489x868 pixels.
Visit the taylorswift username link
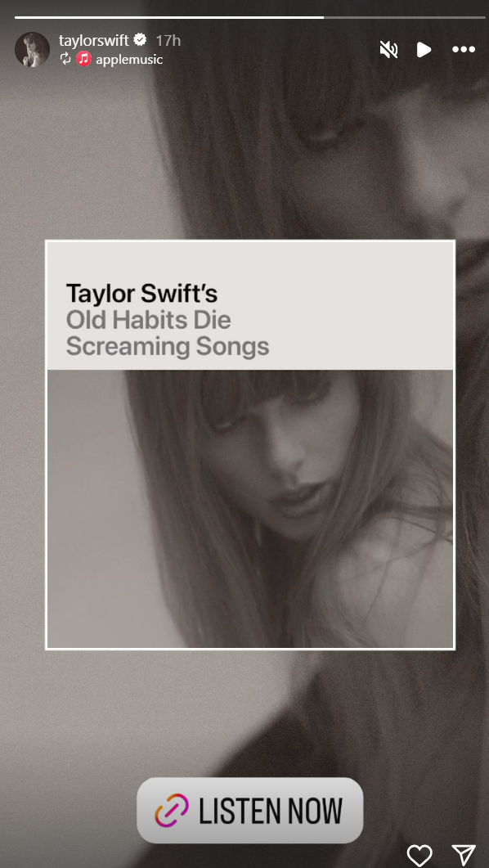[93, 40]
